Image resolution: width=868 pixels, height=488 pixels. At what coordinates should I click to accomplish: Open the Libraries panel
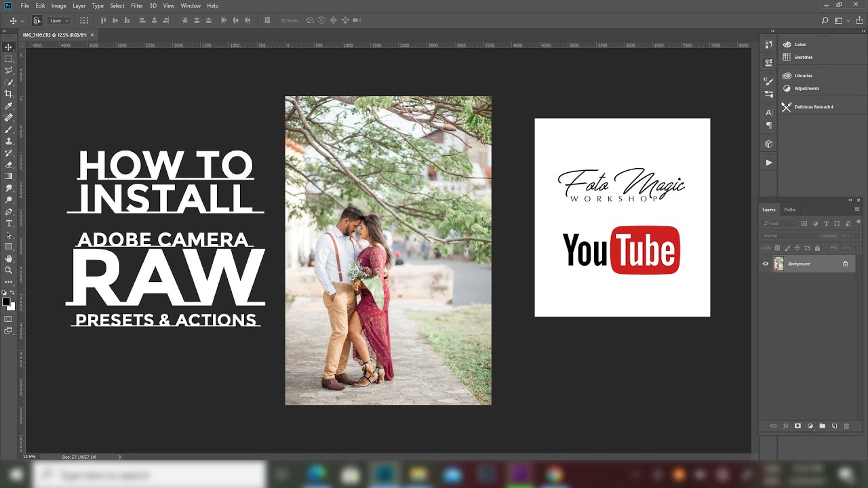(x=797, y=75)
